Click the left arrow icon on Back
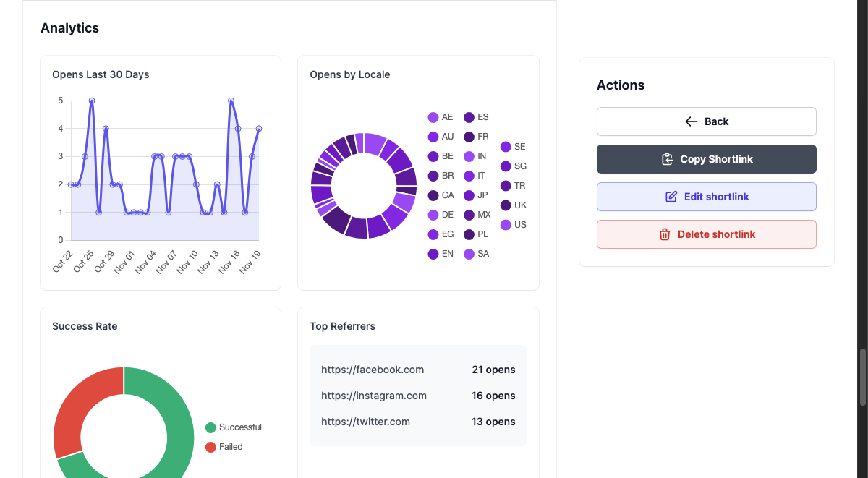 coord(692,121)
